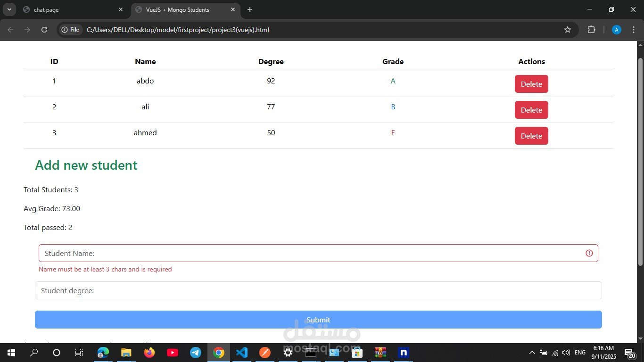Click the name cell abdo

pos(145,81)
